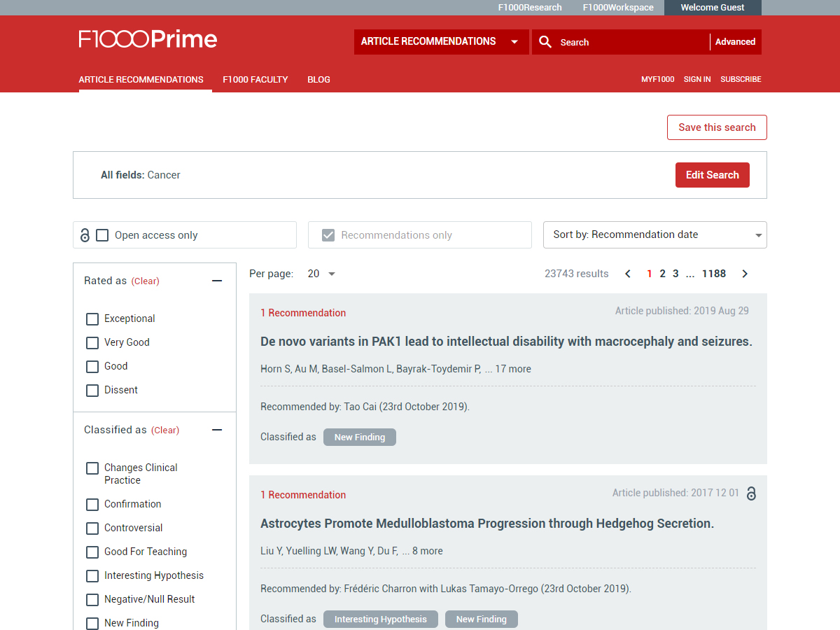Enable the Open access only checkbox
The image size is (840, 630).
(102, 235)
